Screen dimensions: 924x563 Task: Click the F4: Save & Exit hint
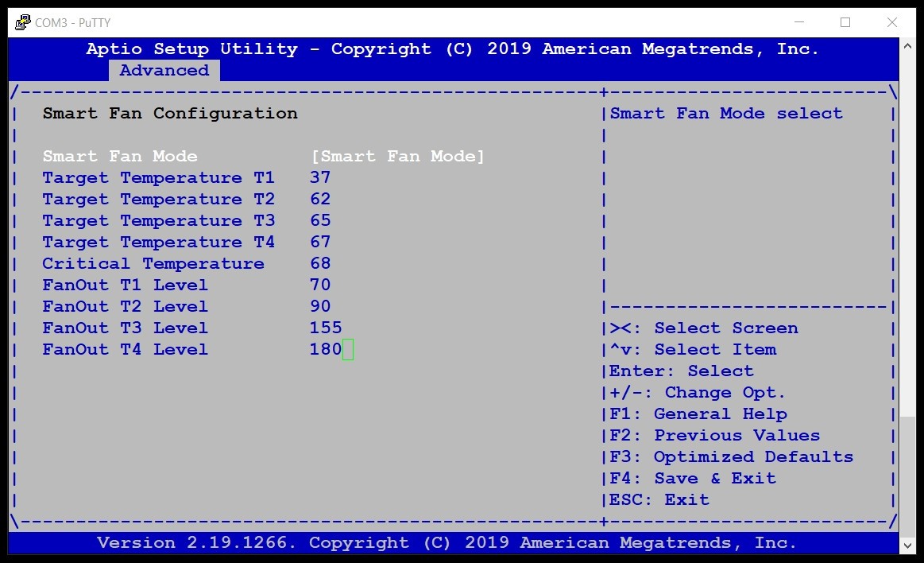click(693, 478)
